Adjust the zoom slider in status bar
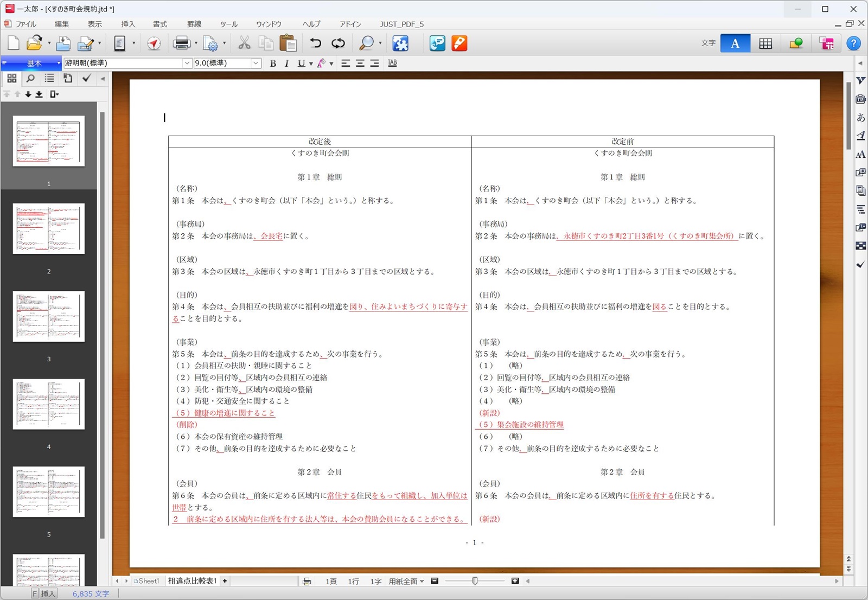The image size is (868, 600). [x=475, y=581]
